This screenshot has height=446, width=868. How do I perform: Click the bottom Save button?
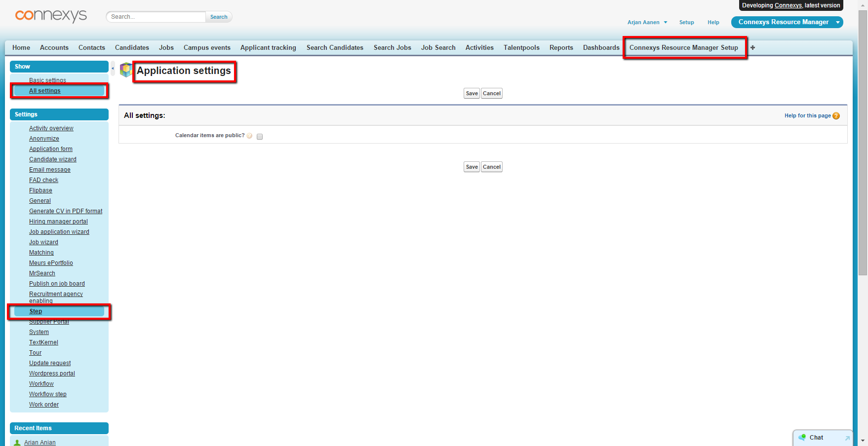point(472,167)
